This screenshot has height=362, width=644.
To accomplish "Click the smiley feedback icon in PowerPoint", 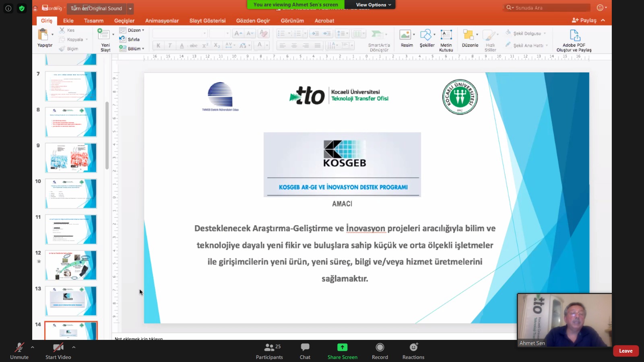I will point(600,8).
